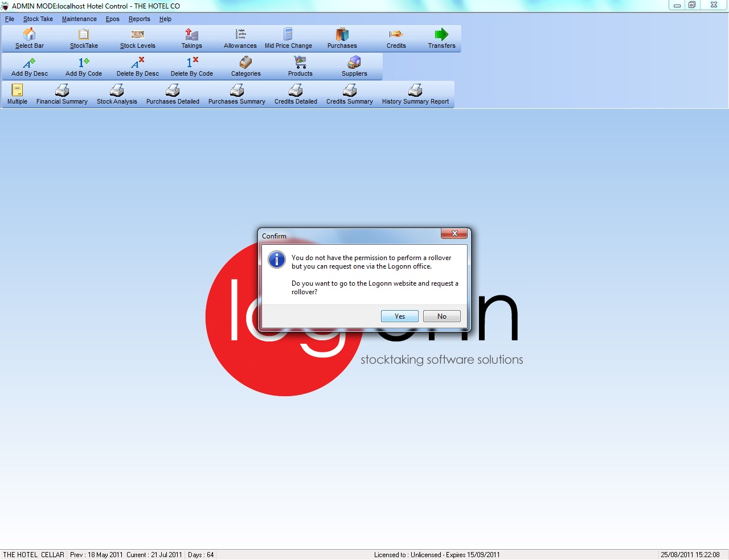Click the Current : 21 Jul 2011 status
The height and width of the screenshot is (560, 729).
154,555
